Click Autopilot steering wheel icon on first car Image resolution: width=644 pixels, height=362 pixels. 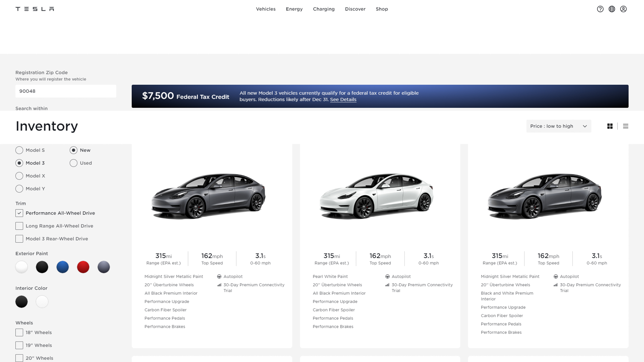click(219, 277)
